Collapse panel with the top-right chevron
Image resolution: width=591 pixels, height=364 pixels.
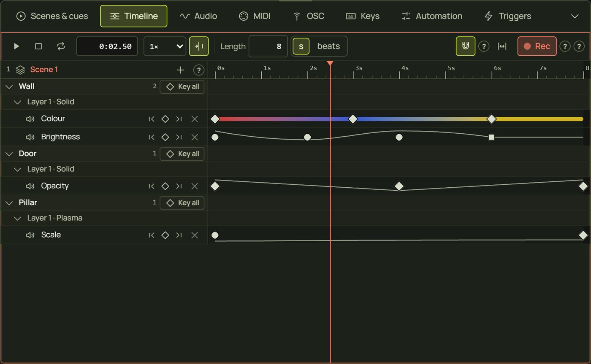tap(575, 16)
